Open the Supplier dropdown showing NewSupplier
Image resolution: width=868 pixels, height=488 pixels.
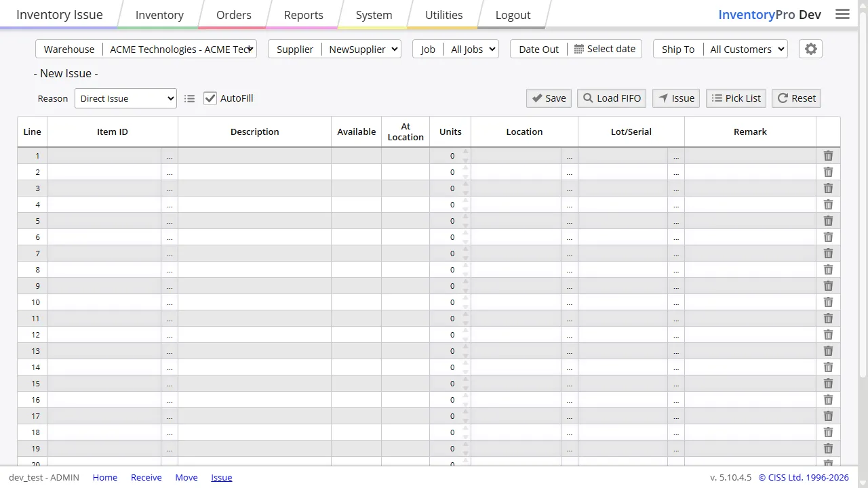[361, 49]
